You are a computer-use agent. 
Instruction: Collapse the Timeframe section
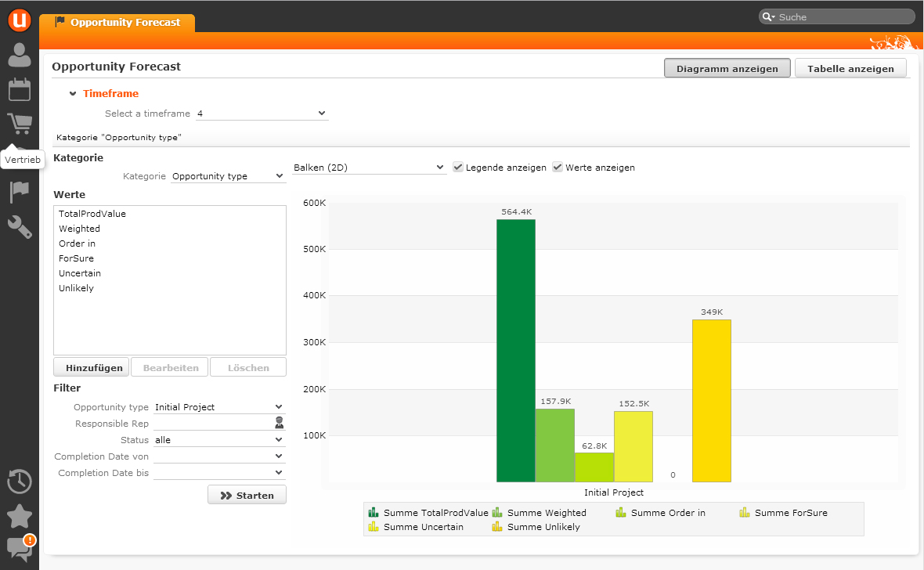tap(73, 94)
